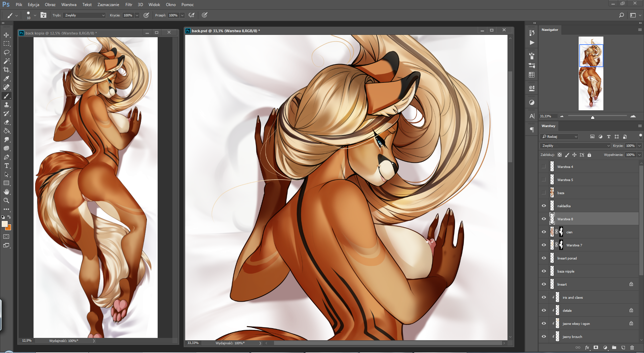
Task: Activate the Zoom tool
Action: tap(6, 200)
